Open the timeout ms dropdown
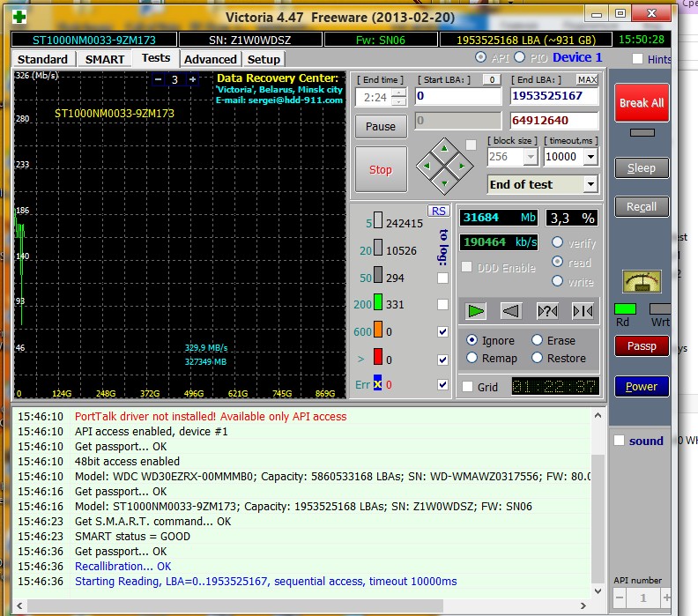 [590, 157]
